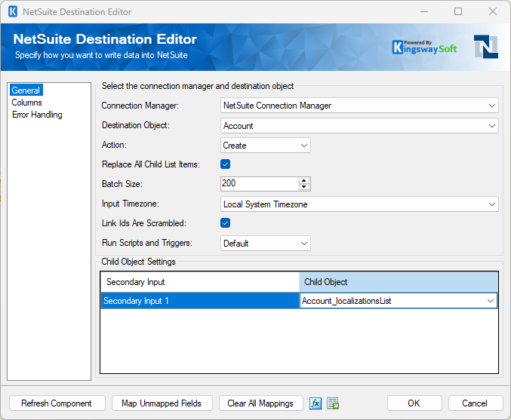511x420 pixels.
Task: Click the documentation table icon beside fx
Action: (x=333, y=403)
